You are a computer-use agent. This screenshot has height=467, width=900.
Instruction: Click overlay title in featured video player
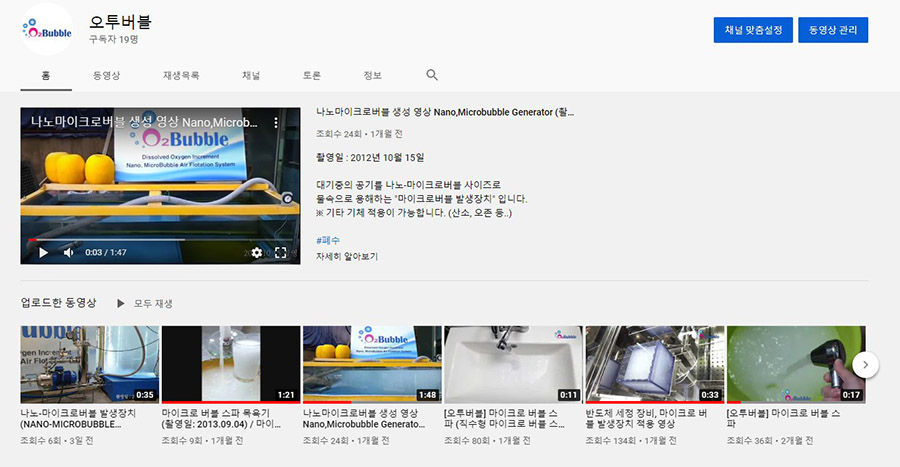point(144,122)
